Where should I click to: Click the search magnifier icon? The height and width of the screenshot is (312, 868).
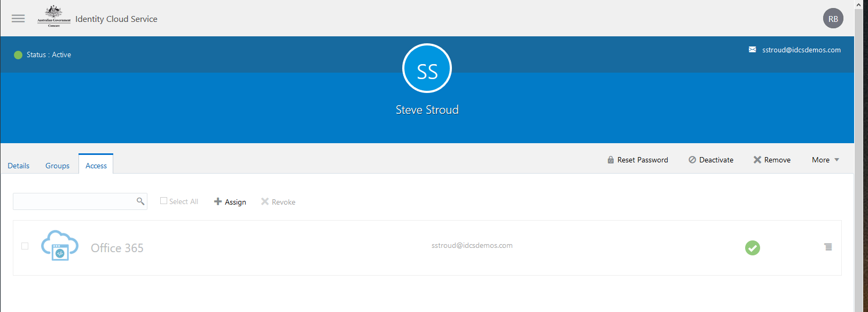pos(140,201)
